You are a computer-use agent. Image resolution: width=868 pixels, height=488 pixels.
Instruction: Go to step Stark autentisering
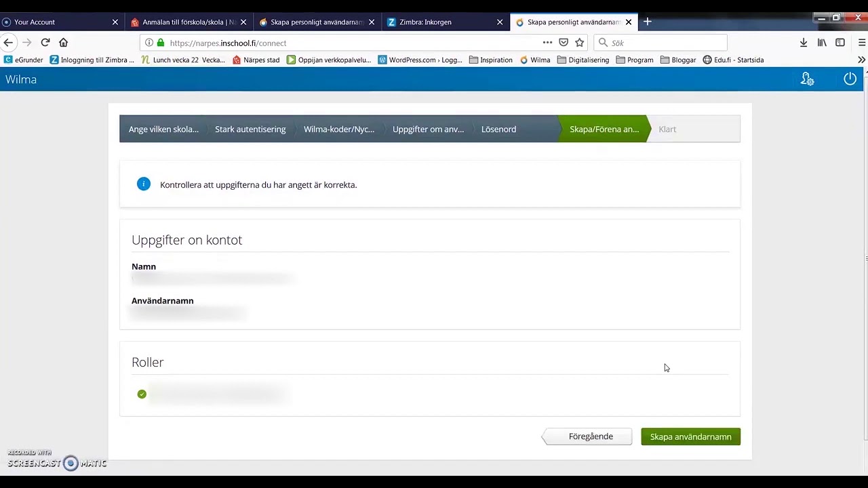250,129
